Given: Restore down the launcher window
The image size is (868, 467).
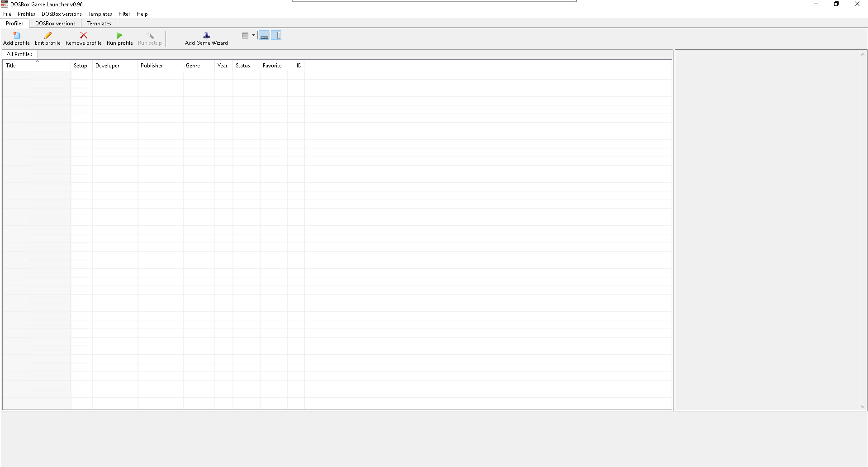Looking at the screenshot, I should pos(836,4).
